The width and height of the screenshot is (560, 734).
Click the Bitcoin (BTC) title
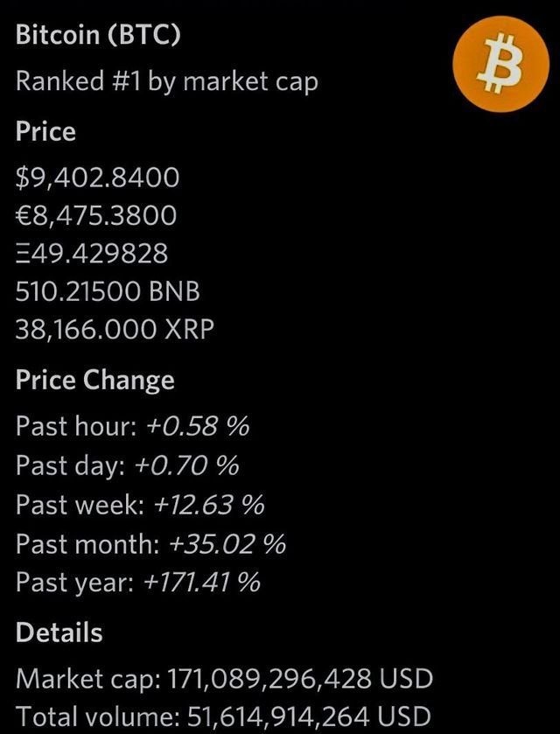[99, 36]
